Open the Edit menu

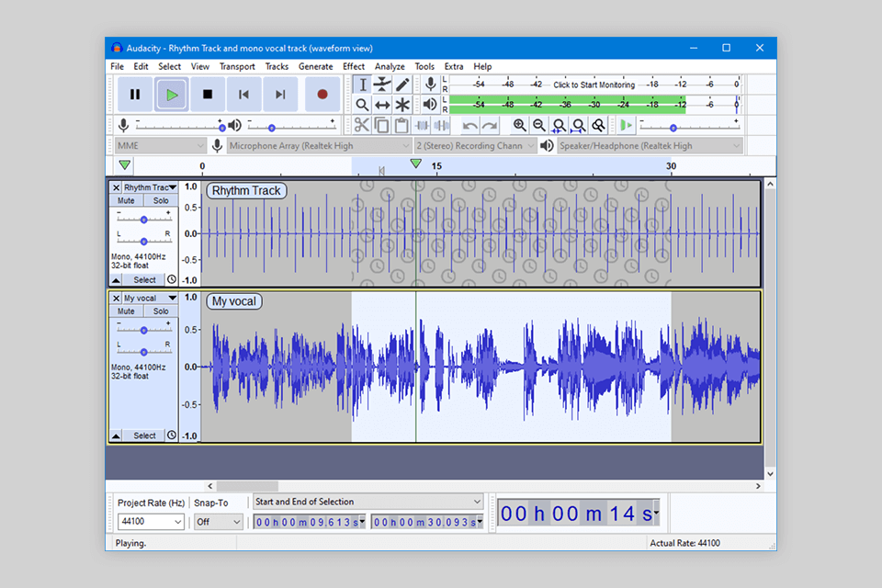click(141, 66)
